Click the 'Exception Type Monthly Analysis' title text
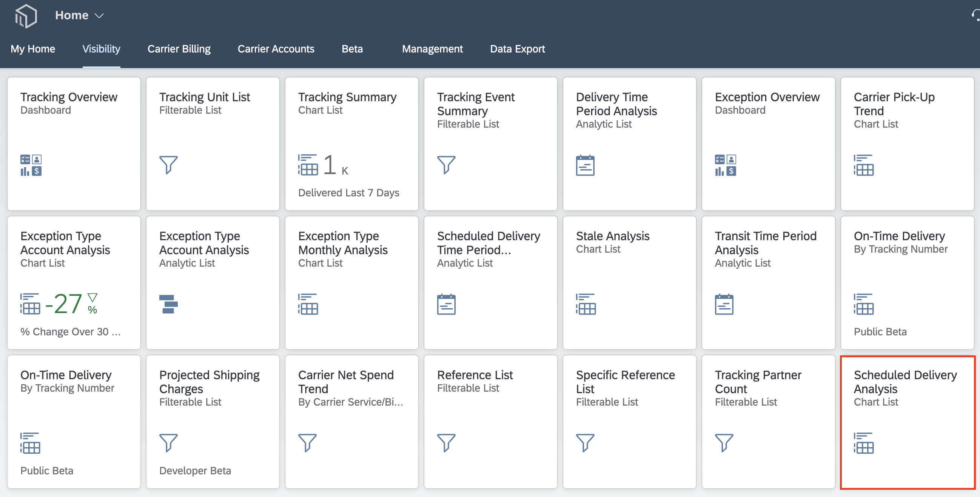 coord(343,243)
